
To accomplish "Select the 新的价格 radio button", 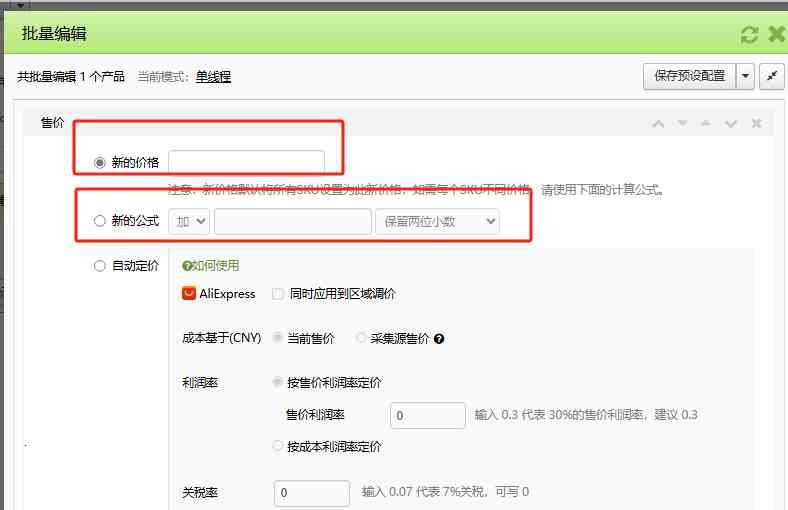I will point(100,163).
